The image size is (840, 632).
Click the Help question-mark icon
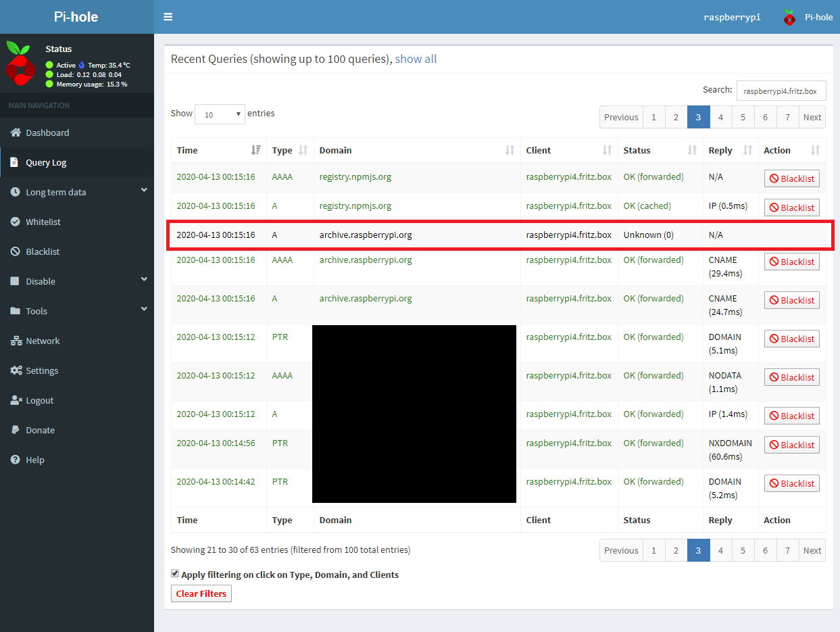(x=16, y=460)
